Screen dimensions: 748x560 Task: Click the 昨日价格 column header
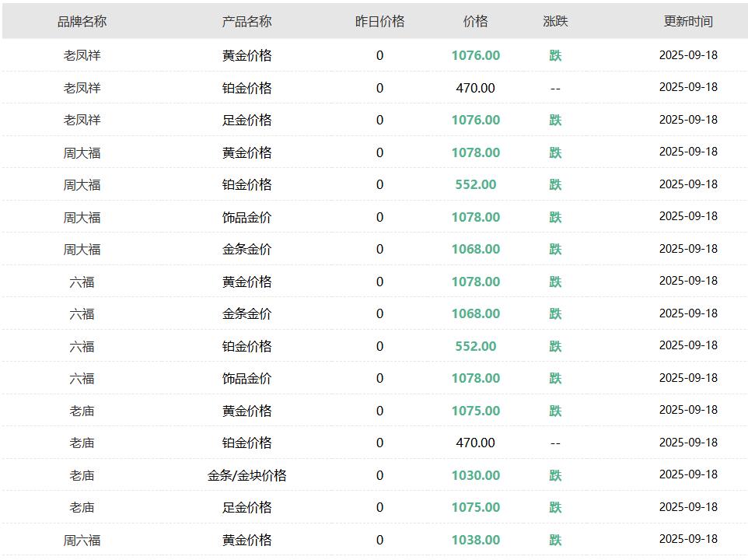379,22
